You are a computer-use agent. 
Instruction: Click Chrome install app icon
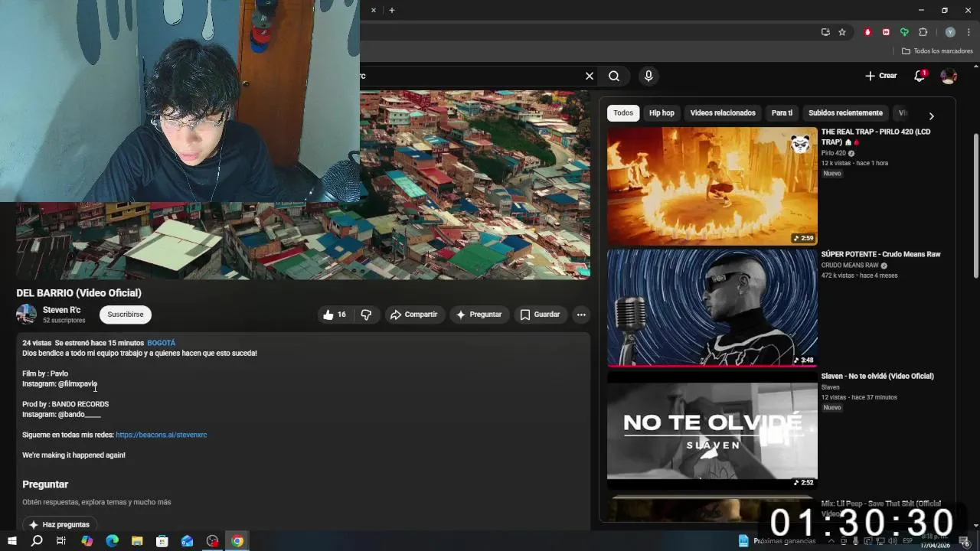tap(825, 32)
